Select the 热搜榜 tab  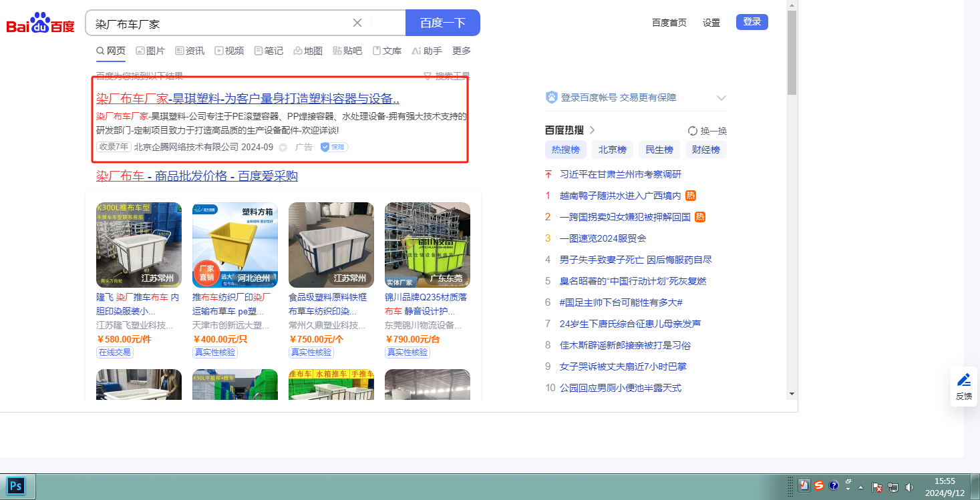pyautogui.click(x=566, y=150)
